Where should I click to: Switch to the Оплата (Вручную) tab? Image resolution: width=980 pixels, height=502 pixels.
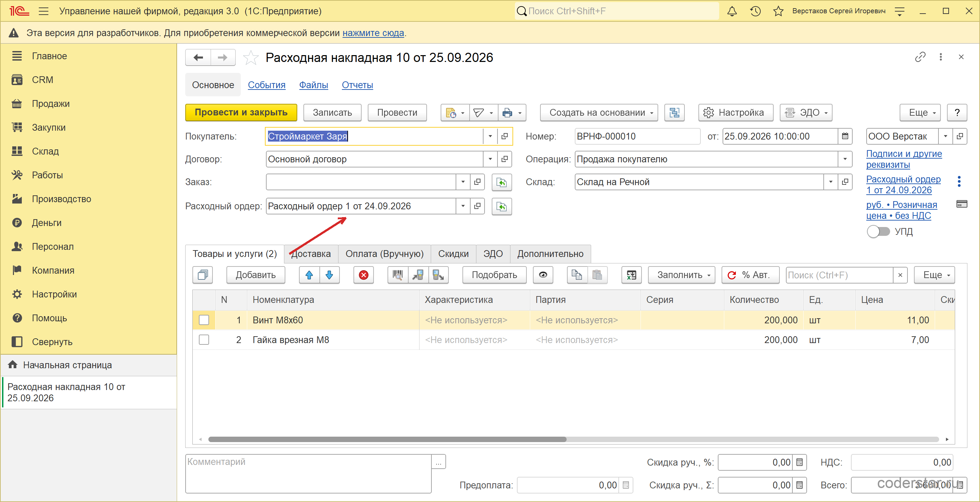pyautogui.click(x=384, y=254)
